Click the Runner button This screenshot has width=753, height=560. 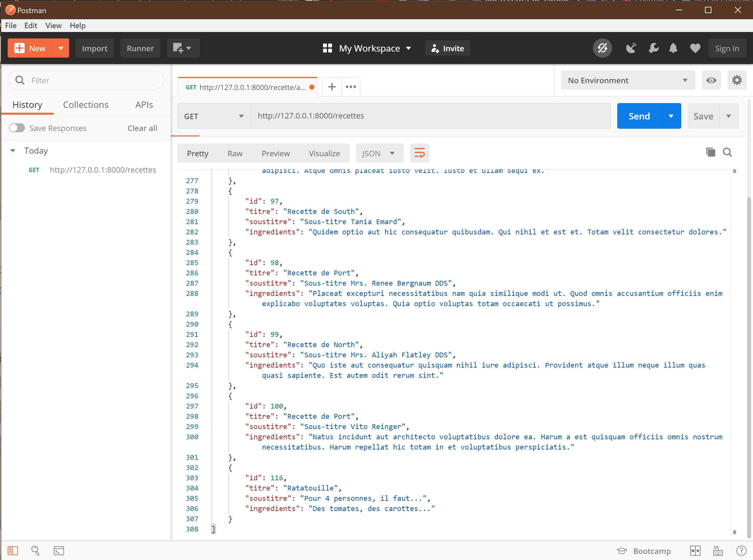140,48
